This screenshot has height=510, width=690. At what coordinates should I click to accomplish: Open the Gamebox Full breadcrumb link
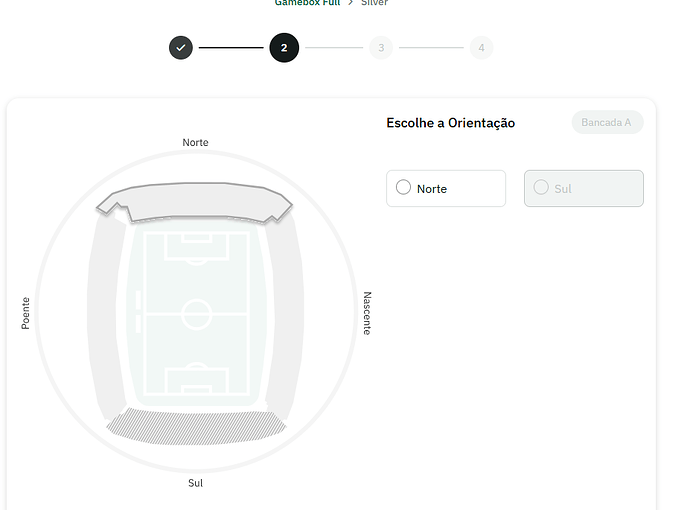click(x=307, y=3)
